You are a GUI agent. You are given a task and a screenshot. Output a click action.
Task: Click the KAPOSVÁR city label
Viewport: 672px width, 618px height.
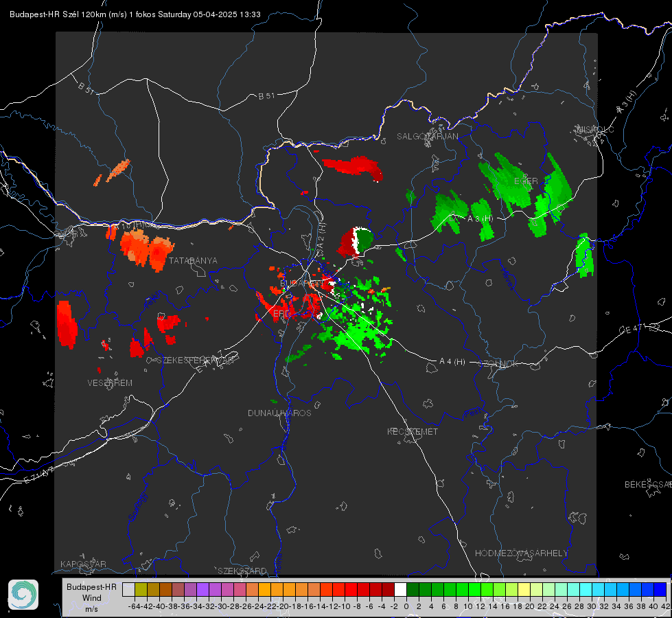coord(83,564)
